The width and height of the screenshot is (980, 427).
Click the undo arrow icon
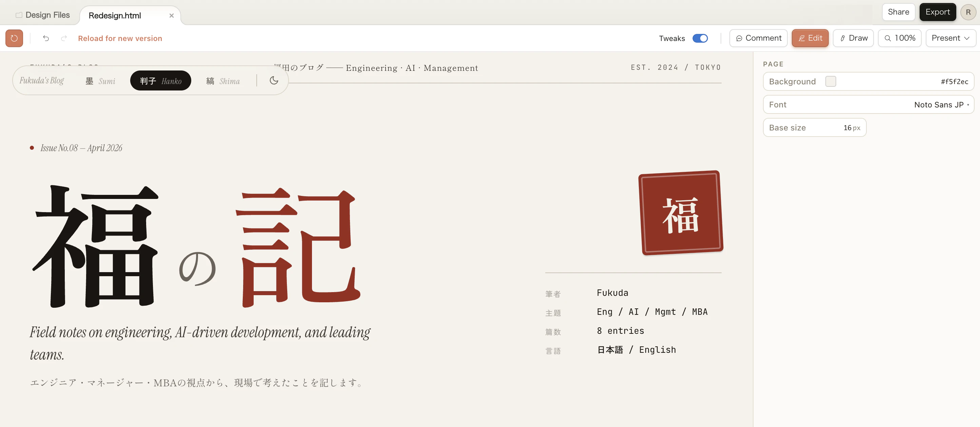pos(46,38)
